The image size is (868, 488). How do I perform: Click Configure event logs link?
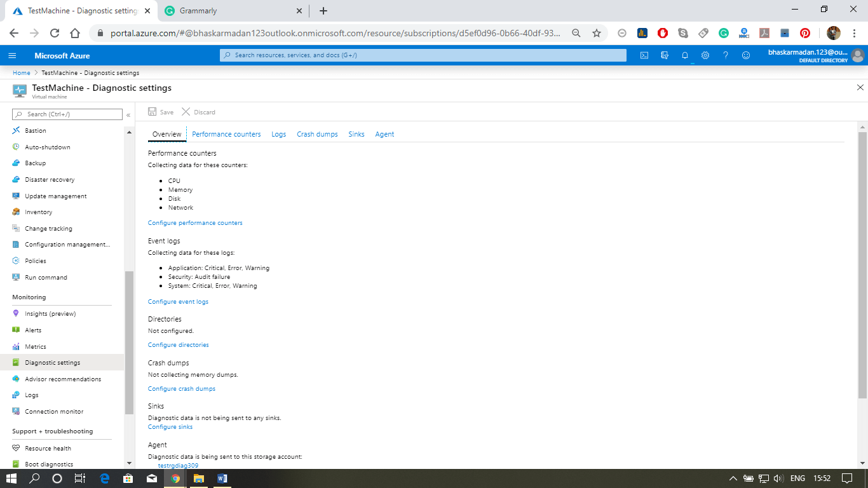[x=178, y=302]
